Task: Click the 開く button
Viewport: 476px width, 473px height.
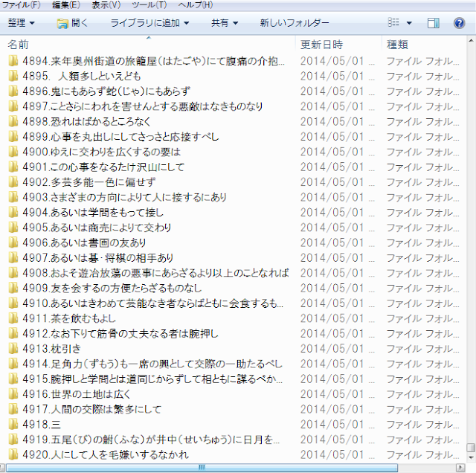Action: point(72,23)
